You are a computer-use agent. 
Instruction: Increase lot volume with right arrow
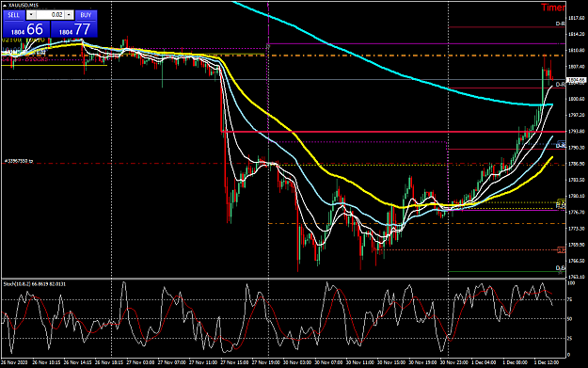coord(69,15)
